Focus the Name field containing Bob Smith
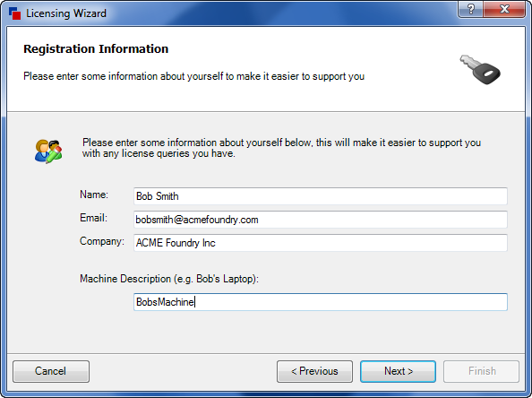Screen dimensions: 532x398 click(321, 196)
